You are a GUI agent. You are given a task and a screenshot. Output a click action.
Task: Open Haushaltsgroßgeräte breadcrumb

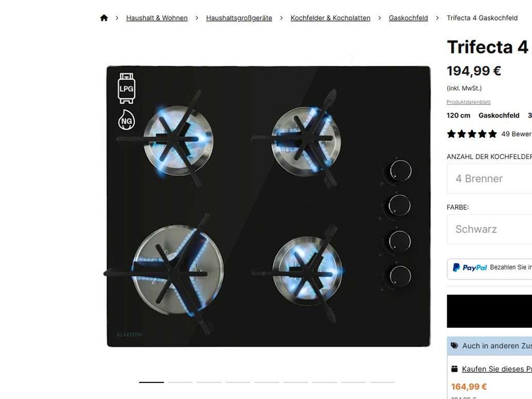coord(239,18)
